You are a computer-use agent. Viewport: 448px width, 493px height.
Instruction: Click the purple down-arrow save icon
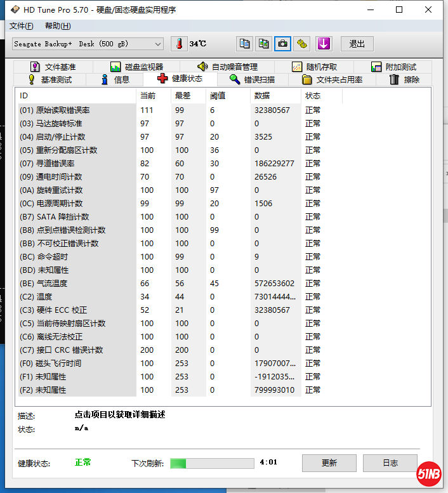tap(324, 44)
